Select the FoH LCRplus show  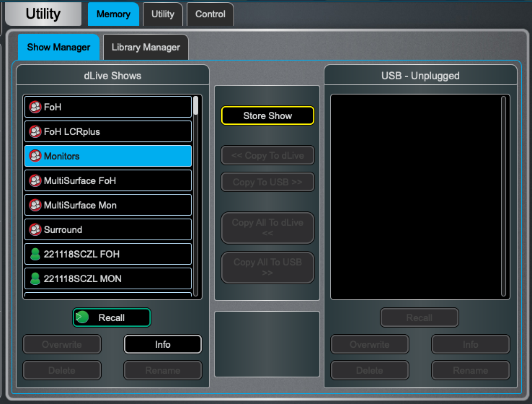tap(108, 131)
